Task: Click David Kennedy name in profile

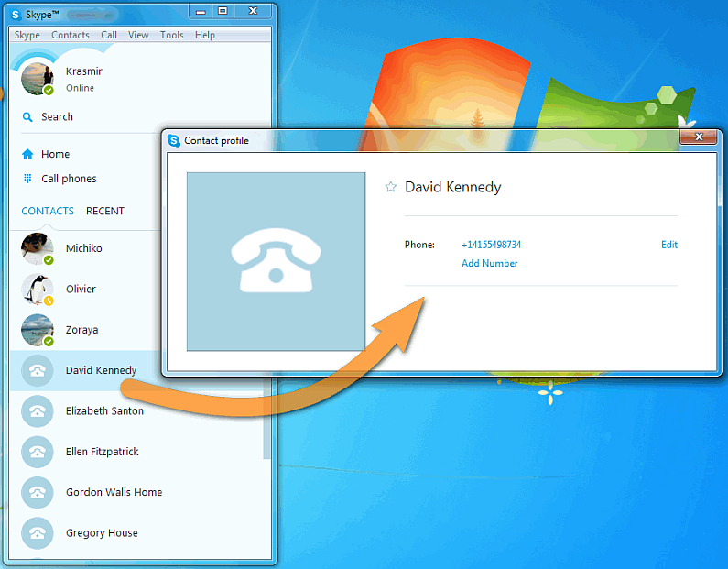Action: (x=452, y=187)
